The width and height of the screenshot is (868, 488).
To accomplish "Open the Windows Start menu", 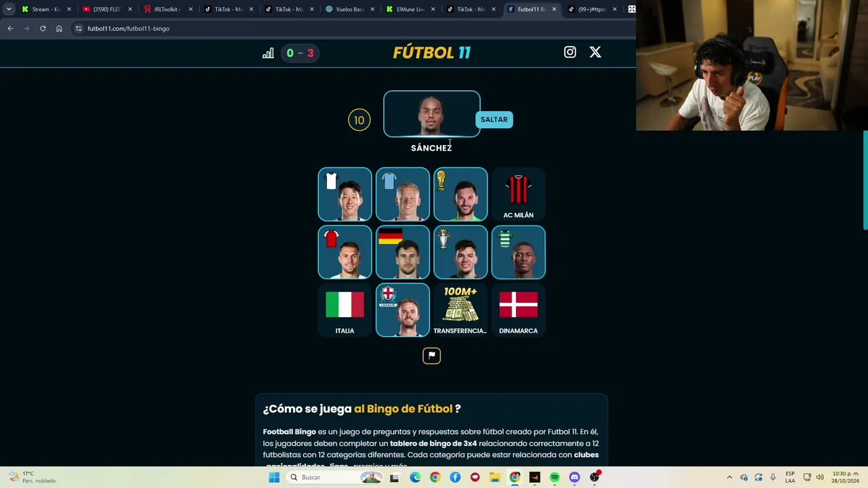I will tap(274, 477).
